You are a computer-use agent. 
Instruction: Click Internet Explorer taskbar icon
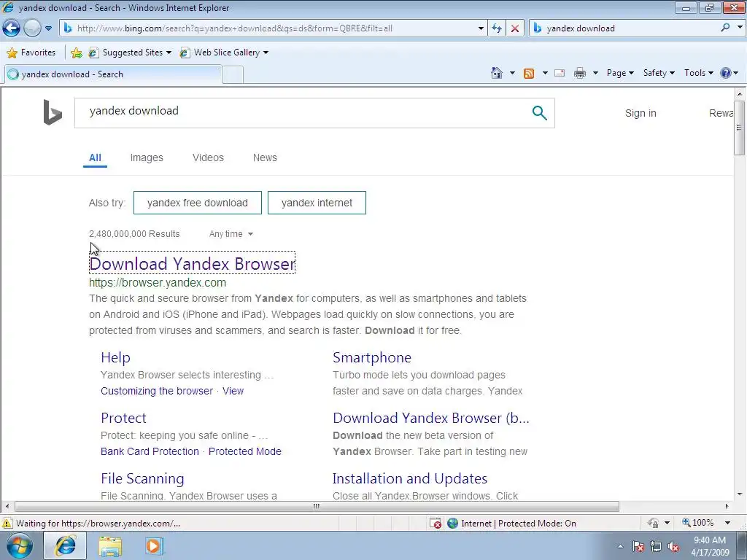point(65,545)
